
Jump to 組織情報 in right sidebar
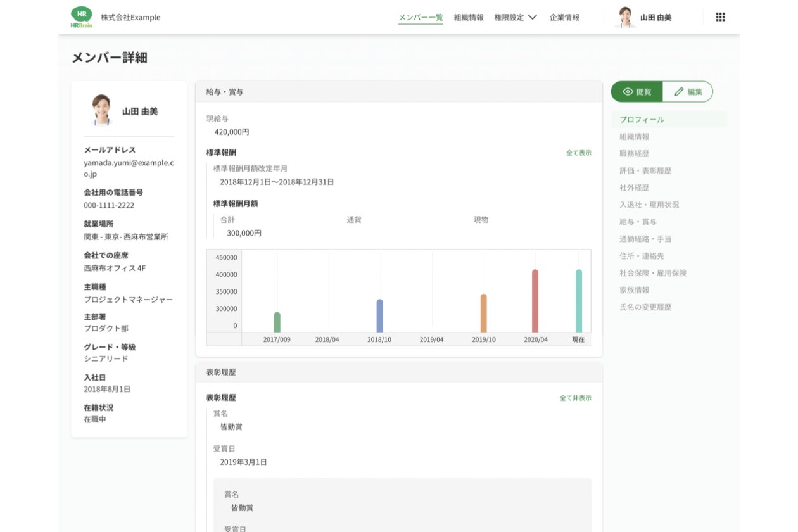634,137
